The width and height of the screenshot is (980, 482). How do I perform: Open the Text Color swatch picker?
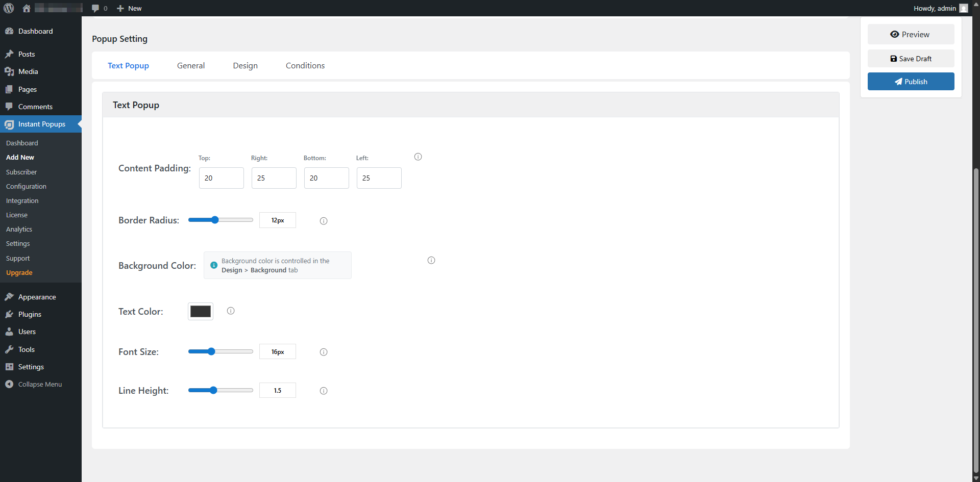(201, 311)
